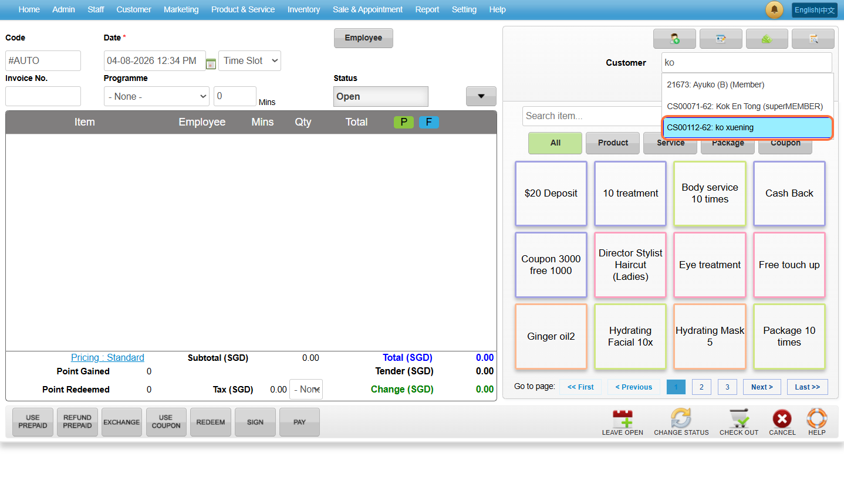Open the Sale & Appointment menu
Image resolution: width=844 pixels, height=504 pixels.
(367, 9)
